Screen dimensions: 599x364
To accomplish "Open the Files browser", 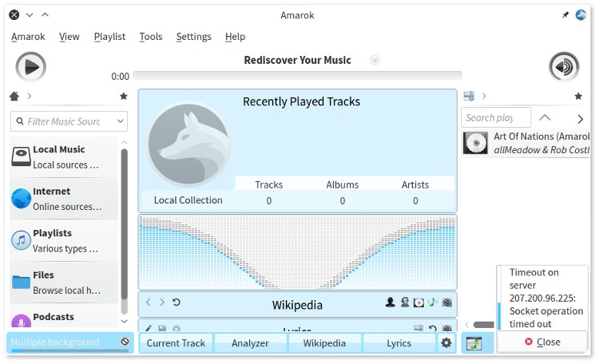I will click(x=64, y=283).
